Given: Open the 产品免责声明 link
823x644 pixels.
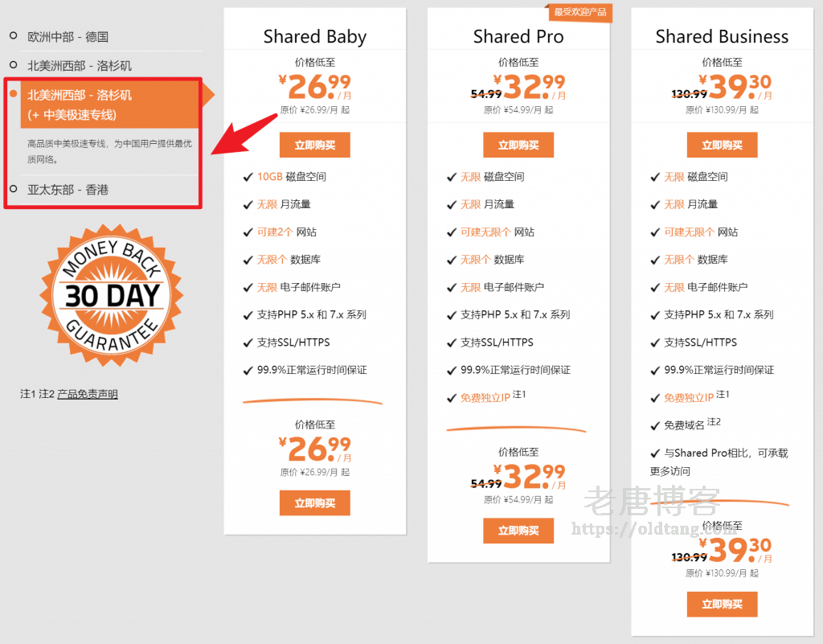Looking at the screenshot, I should pyautogui.click(x=88, y=394).
